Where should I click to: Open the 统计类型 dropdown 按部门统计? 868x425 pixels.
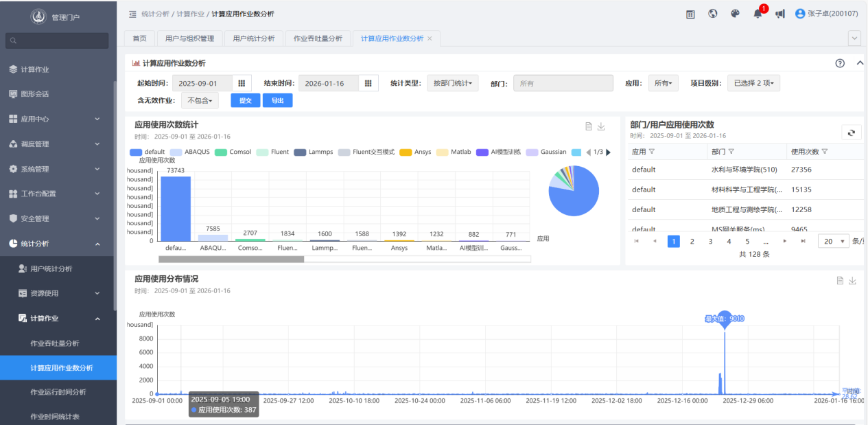(x=452, y=83)
